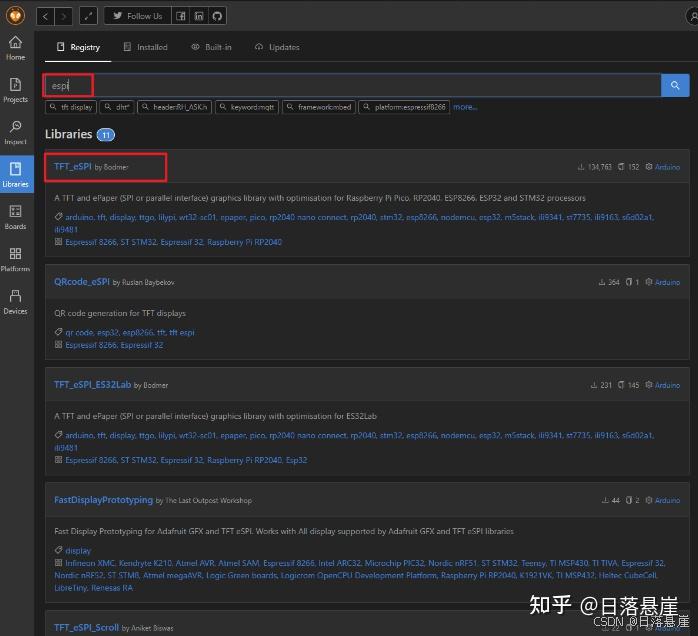Viewport: 698px width, 636px height.
Task: Open the Inspect sidebar item
Action: tap(16, 133)
